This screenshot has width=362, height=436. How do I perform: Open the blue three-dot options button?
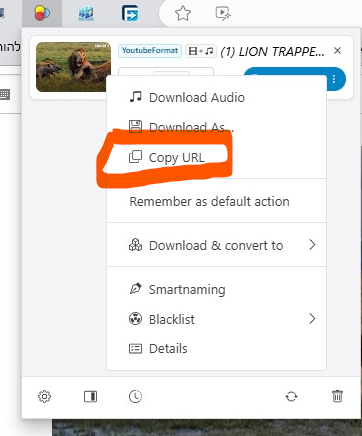pos(334,79)
